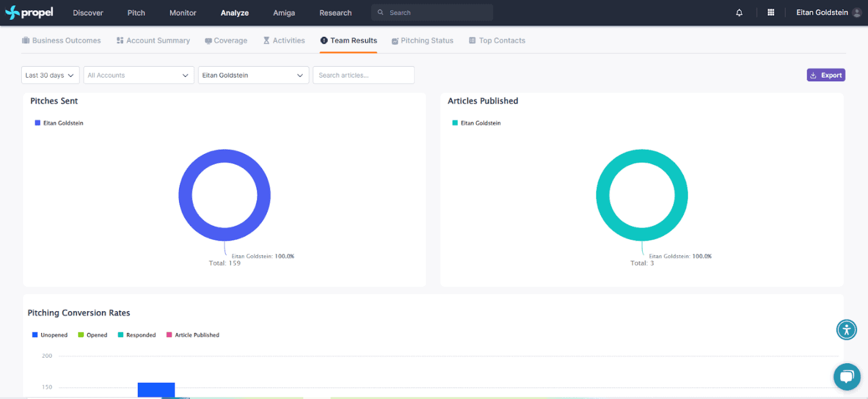
Task: Open the All Accounts dropdown
Action: tap(138, 75)
